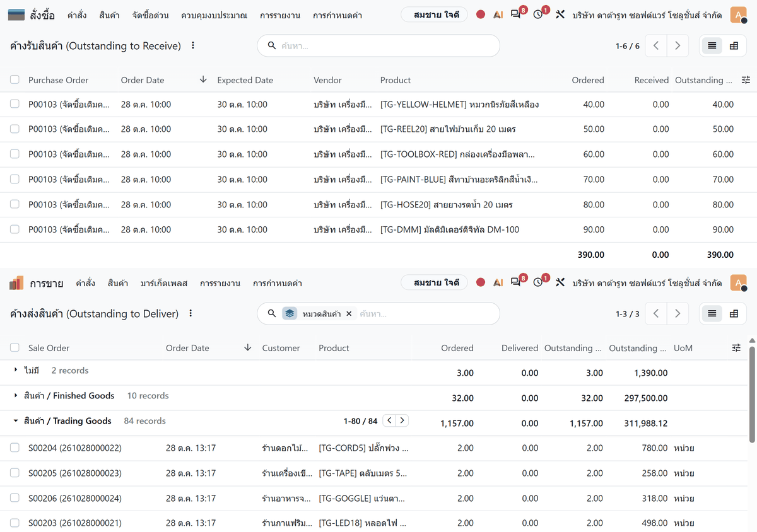This screenshot has width=757, height=532.
Task: Switch to grid view in the สั่งซื้อ window
Action: click(734, 45)
